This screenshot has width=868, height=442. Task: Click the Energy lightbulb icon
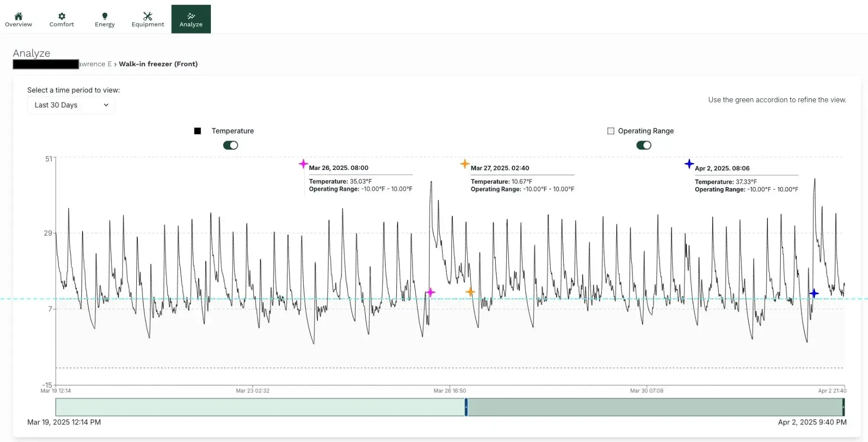click(105, 16)
